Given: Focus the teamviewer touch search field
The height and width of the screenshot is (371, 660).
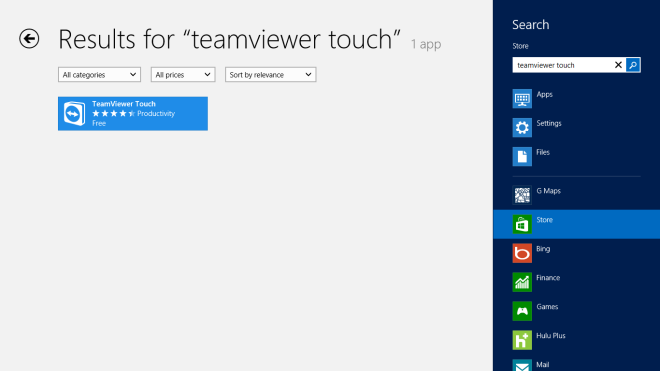Looking at the screenshot, I should [x=562, y=65].
